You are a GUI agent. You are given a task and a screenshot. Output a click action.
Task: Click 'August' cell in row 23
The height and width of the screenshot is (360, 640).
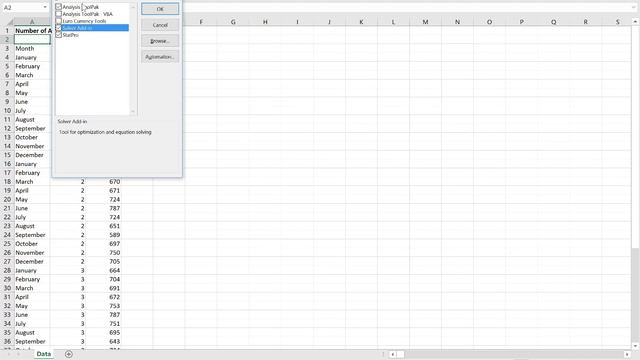click(32, 226)
